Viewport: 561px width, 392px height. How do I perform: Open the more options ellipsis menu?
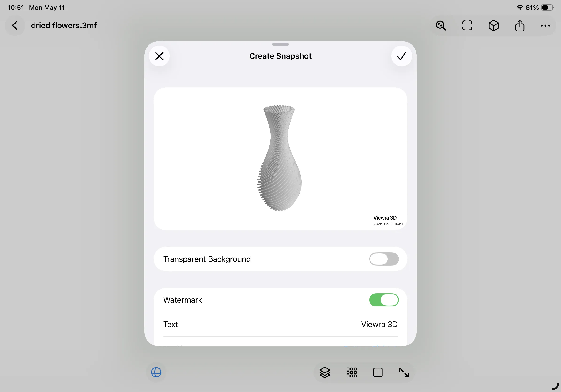click(545, 25)
